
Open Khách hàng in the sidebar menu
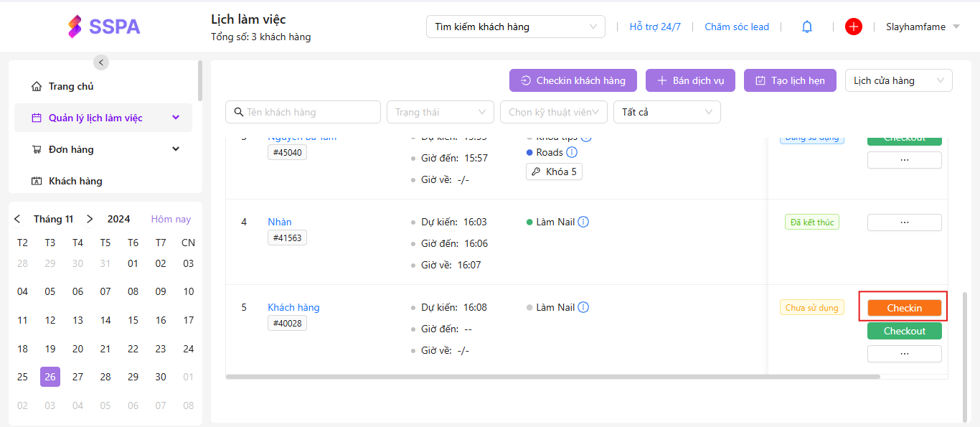click(103, 181)
